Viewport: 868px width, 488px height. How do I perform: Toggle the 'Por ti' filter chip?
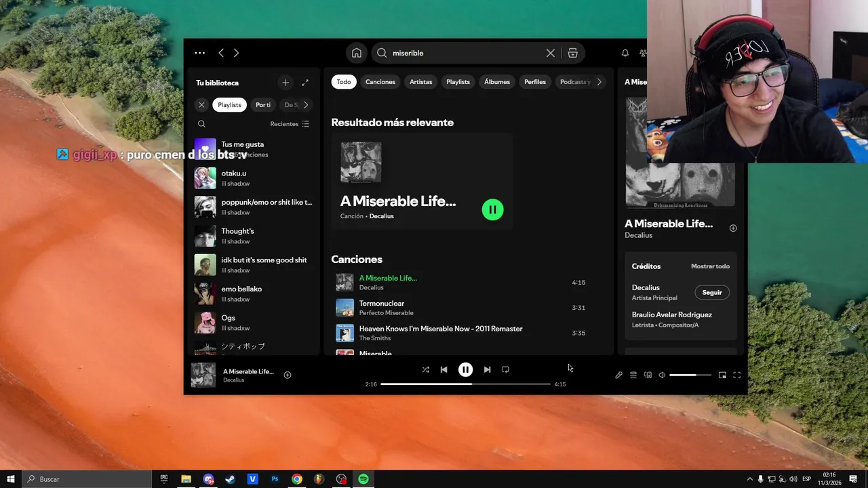tap(263, 105)
